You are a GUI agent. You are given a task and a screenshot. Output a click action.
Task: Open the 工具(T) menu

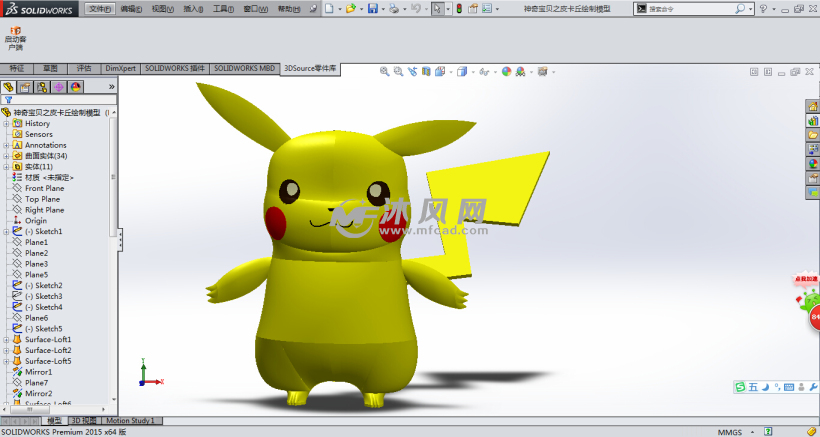click(223, 9)
